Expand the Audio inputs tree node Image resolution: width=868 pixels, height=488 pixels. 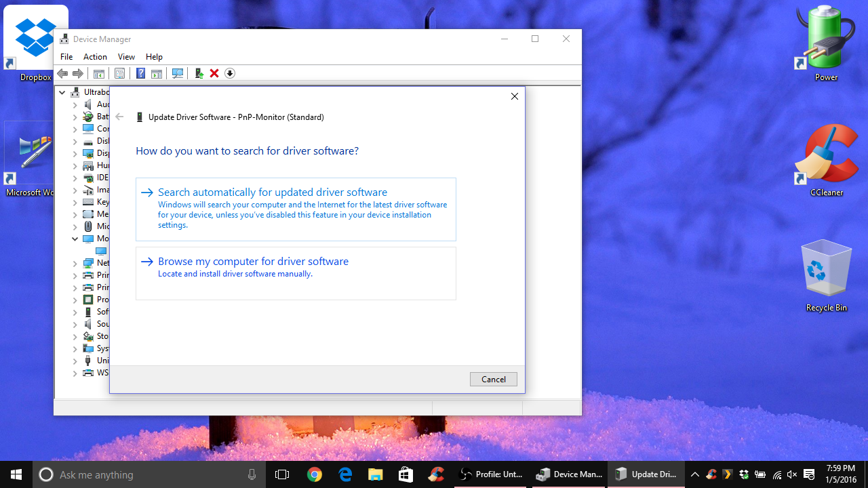[x=75, y=104]
